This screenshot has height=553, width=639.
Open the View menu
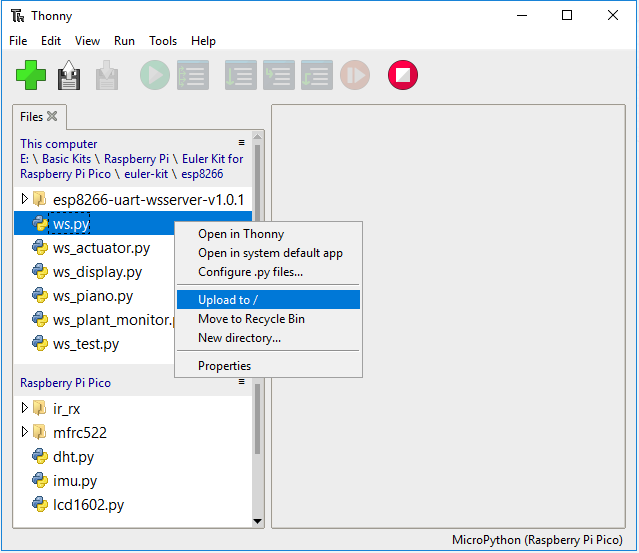(x=87, y=41)
